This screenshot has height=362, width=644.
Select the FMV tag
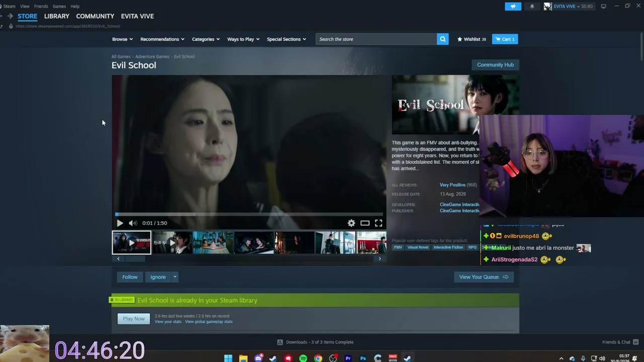pyautogui.click(x=398, y=247)
